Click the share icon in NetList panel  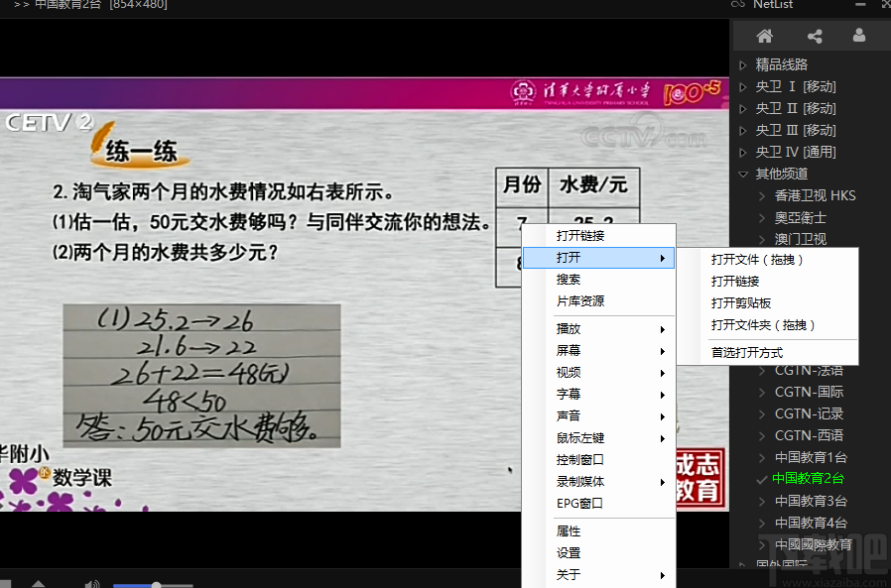815,37
